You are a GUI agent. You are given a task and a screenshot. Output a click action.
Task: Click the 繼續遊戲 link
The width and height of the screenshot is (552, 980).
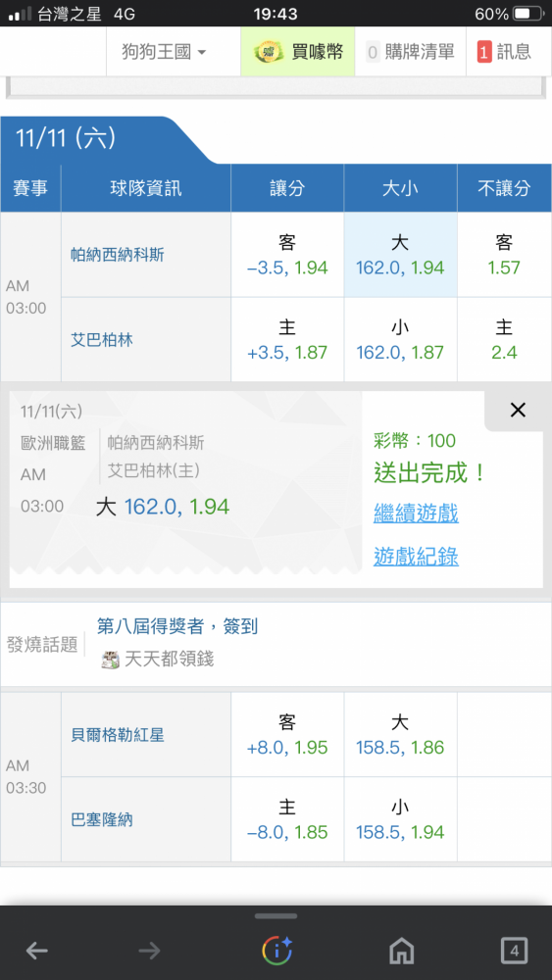click(417, 514)
